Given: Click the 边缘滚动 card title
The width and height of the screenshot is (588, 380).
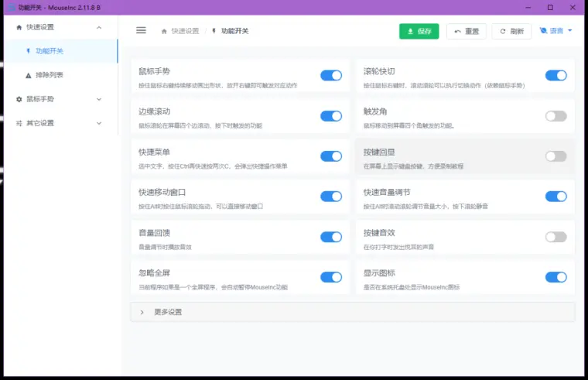Looking at the screenshot, I should (154, 111).
